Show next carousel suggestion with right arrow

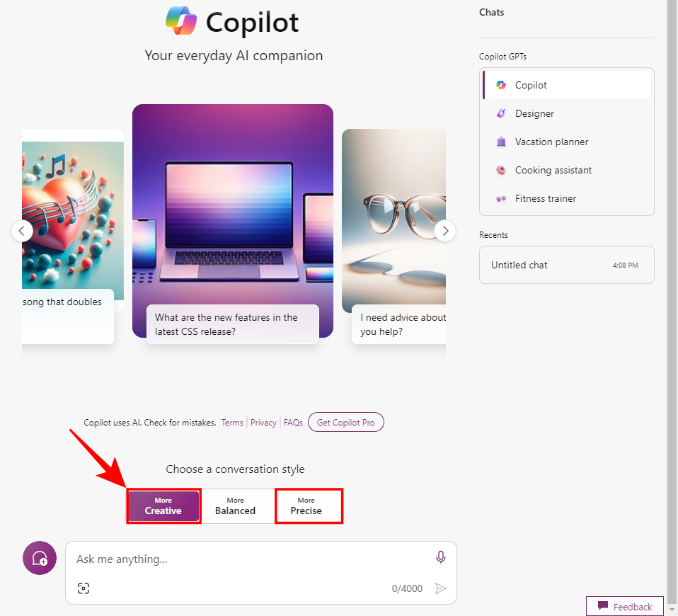coord(444,230)
